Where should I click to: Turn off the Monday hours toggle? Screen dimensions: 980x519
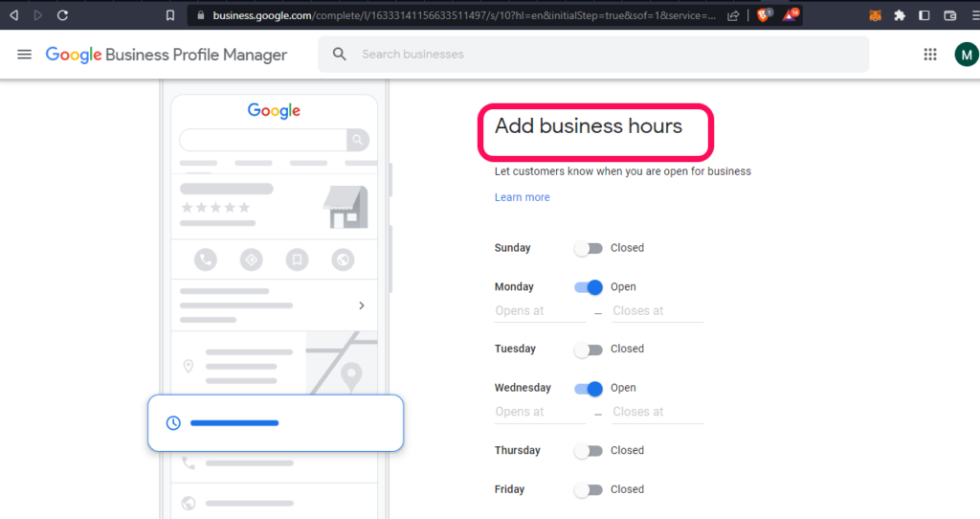pos(589,287)
